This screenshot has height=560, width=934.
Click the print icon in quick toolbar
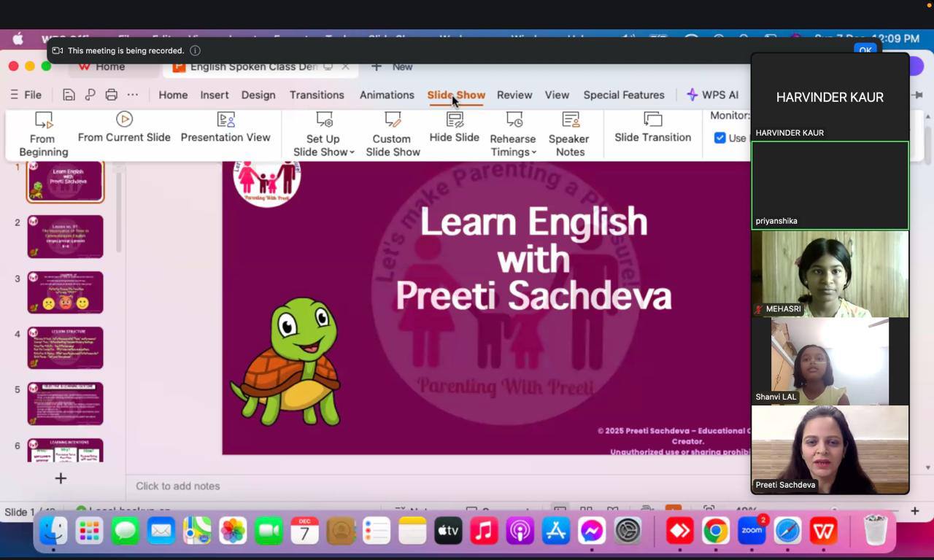pos(111,95)
